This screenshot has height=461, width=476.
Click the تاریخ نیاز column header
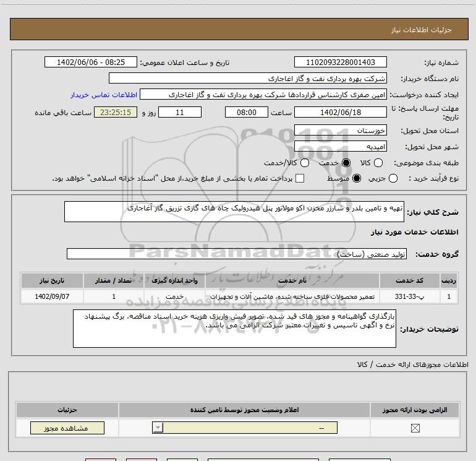[52, 280]
